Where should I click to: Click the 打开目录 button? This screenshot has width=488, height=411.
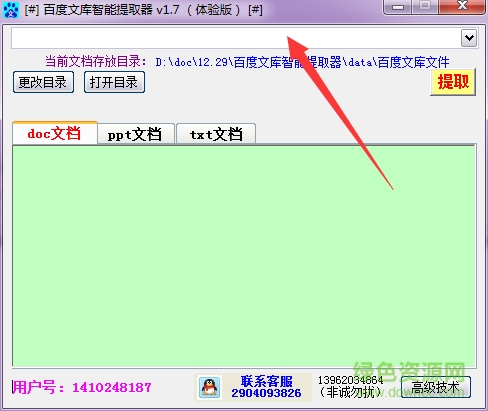(x=114, y=82)
